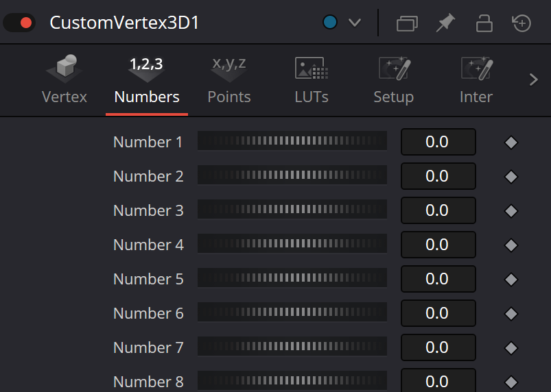Viewport: 551px width, 392px height.
Task: Click the Number 4 slider
Action: click(292, 243)
